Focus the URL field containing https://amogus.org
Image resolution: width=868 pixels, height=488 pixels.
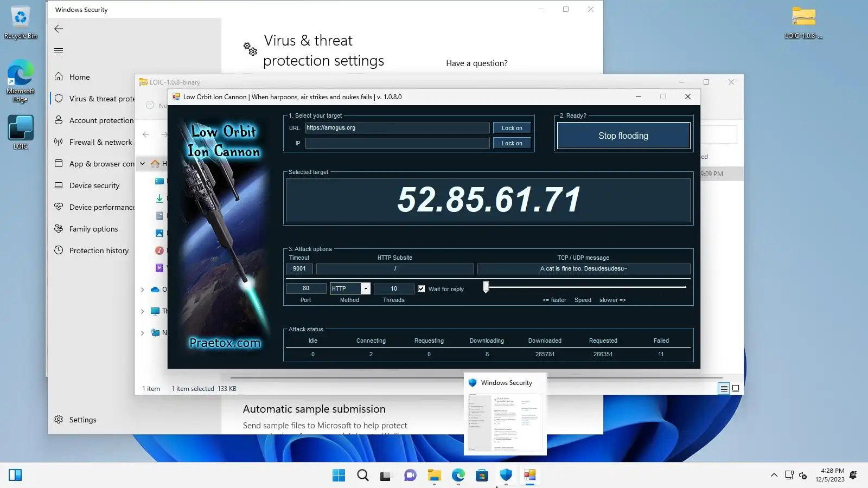click(397, 128)
